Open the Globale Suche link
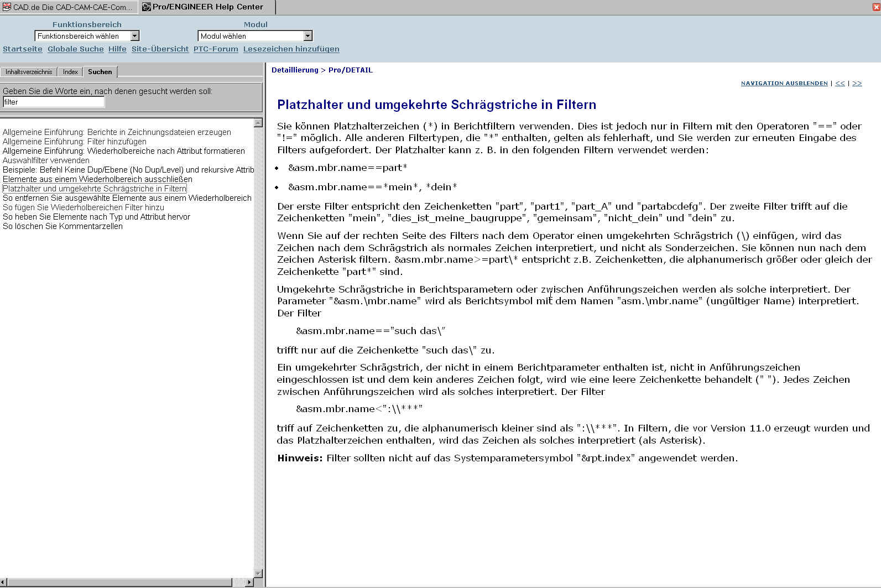The image size is (881, 588). point(76,49)
